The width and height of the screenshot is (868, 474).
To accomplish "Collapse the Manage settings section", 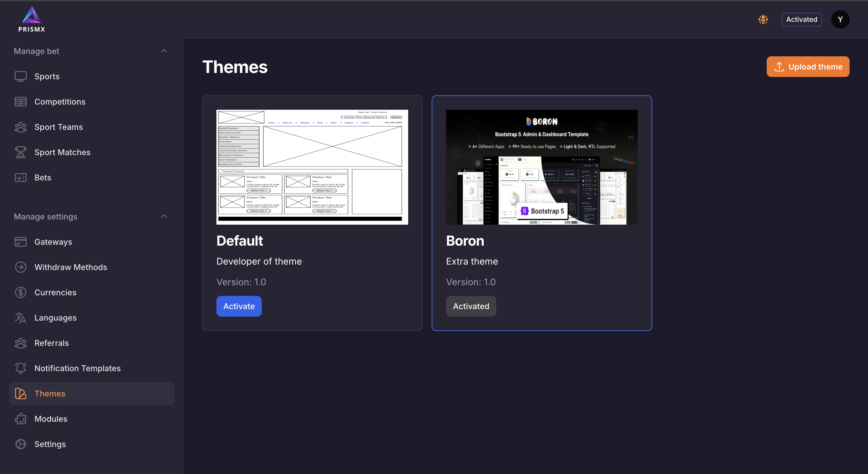I will coord(164,216).
